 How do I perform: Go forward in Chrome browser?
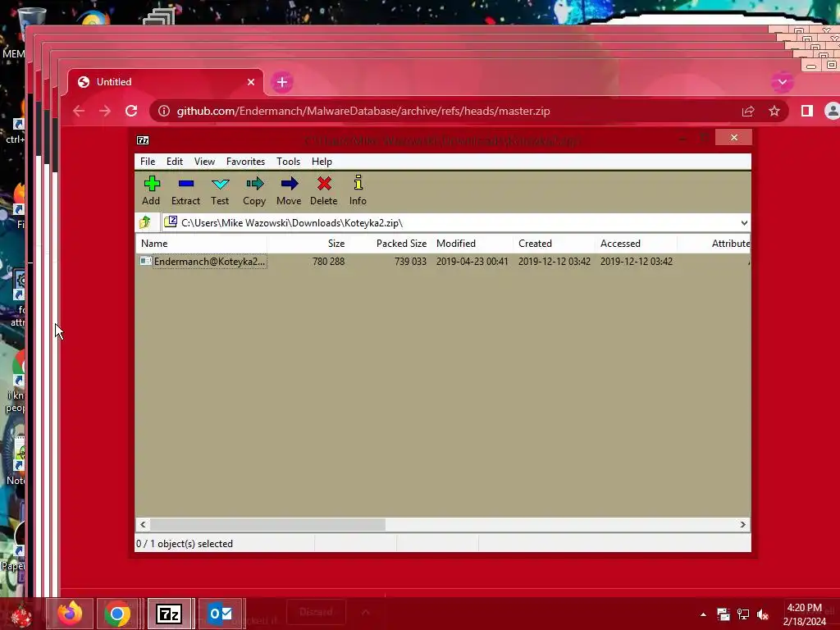point(105,111)
